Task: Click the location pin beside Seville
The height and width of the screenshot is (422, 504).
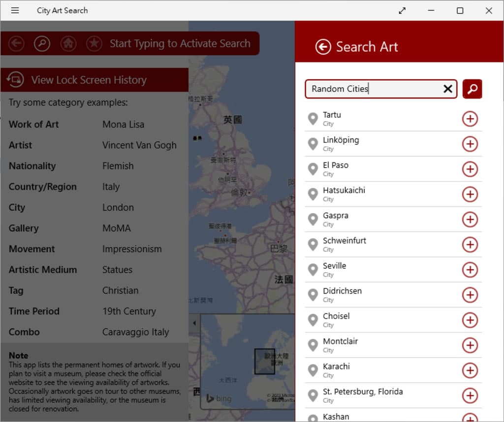Action: [x=313, y=269]
